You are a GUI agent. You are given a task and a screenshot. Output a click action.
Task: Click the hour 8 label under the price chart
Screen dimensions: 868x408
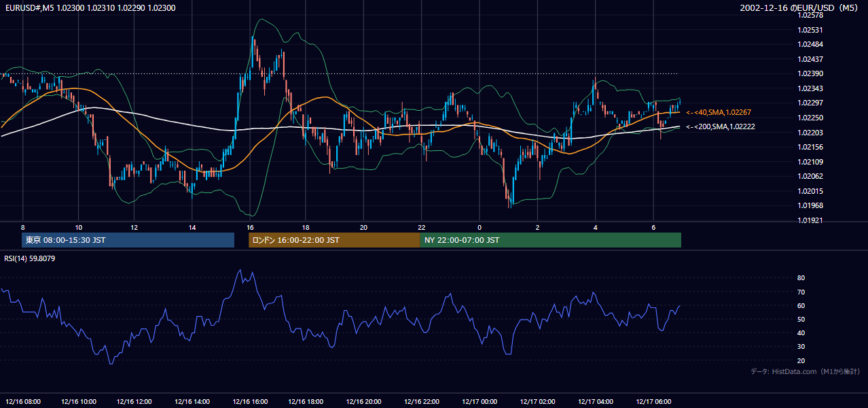point(22,227)
